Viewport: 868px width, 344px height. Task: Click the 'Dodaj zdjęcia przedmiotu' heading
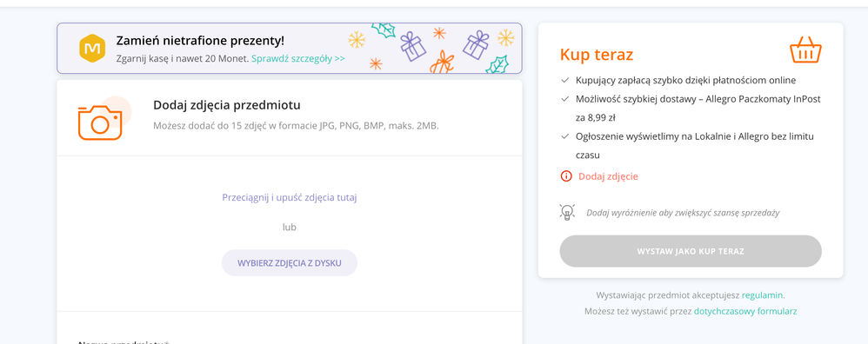(x=227, y=105)
